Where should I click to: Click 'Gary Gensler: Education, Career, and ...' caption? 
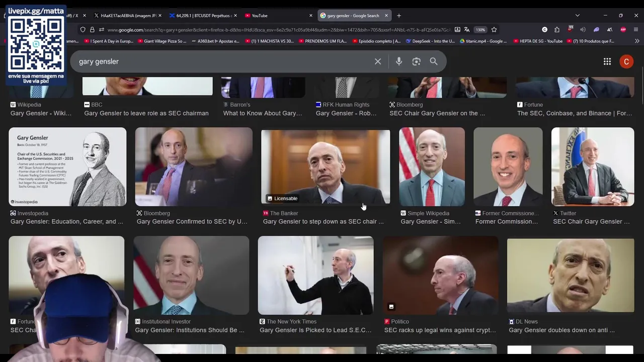click(x=67, y=222)
